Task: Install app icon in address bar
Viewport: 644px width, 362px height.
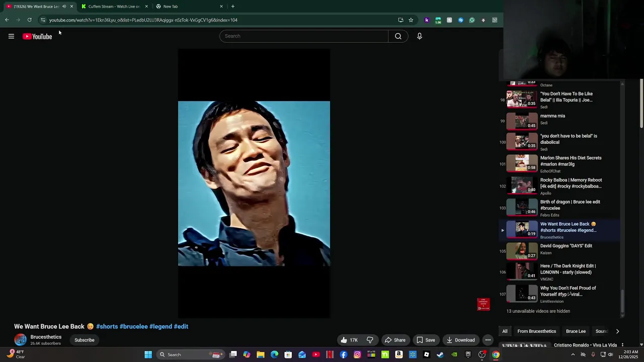Action: pos(400,20)
